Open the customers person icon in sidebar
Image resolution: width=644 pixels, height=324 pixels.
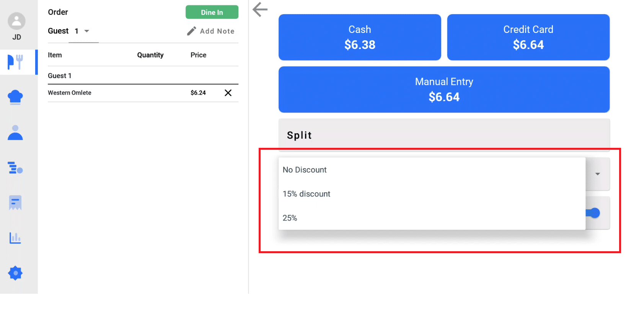15,133
